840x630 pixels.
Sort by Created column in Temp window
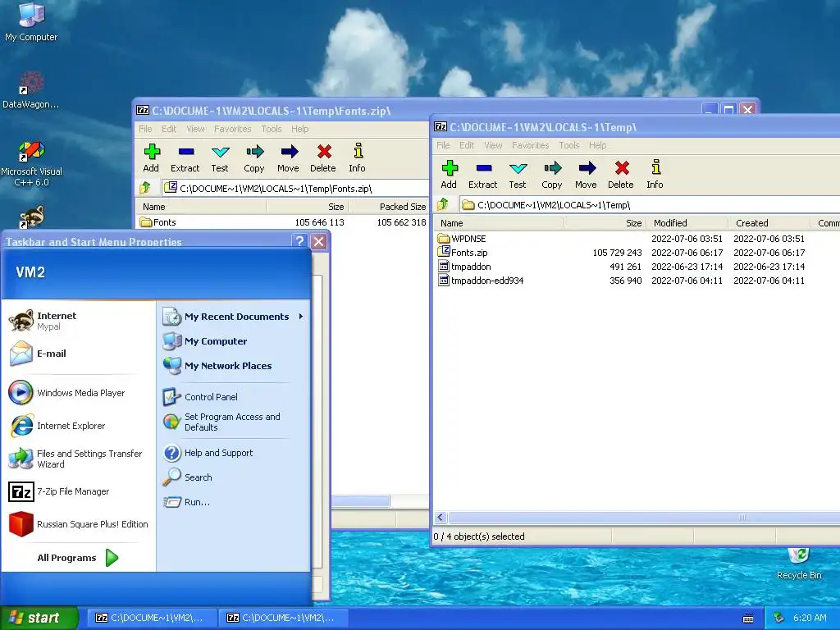pyautogui.click(x=769, y=223)
